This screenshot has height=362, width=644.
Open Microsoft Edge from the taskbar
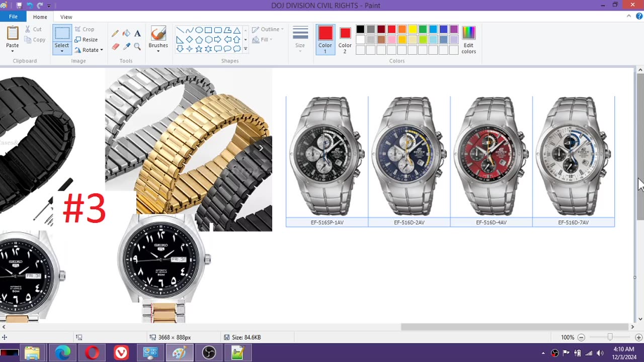click(x=62, y=353)
